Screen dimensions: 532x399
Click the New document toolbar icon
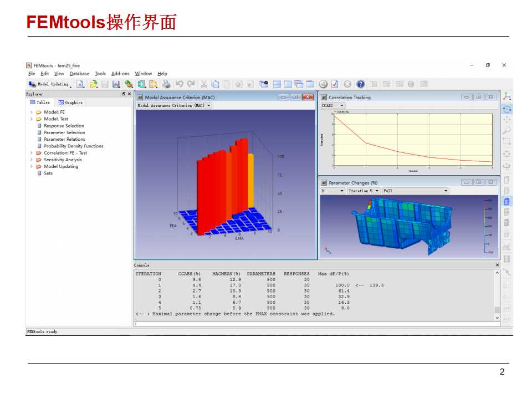[80, 84]
